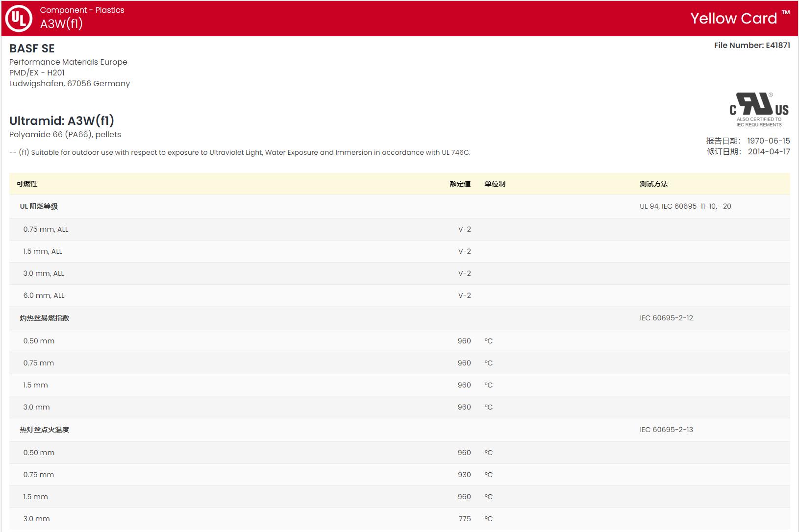Click revision date 2014-04-17
Viewport: 799px width, 532px height.
[769, 151]
